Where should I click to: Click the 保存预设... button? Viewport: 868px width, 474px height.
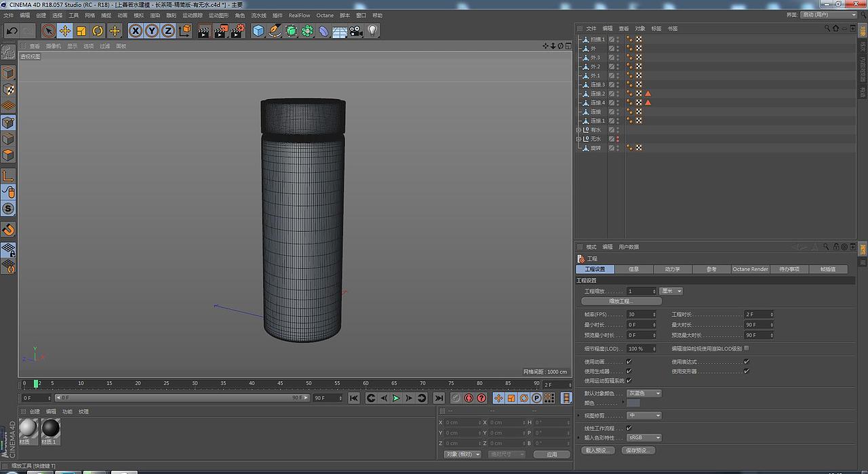pos(638,450)
